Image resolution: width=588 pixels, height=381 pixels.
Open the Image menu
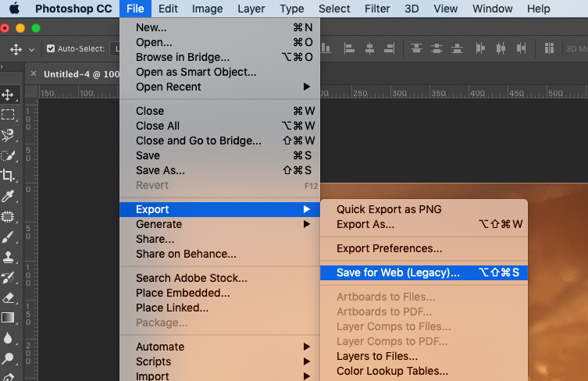(208, 9)
